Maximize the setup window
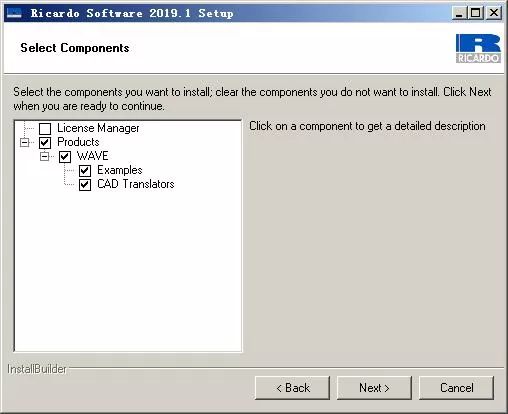508x414 pixels. point(476,13)
